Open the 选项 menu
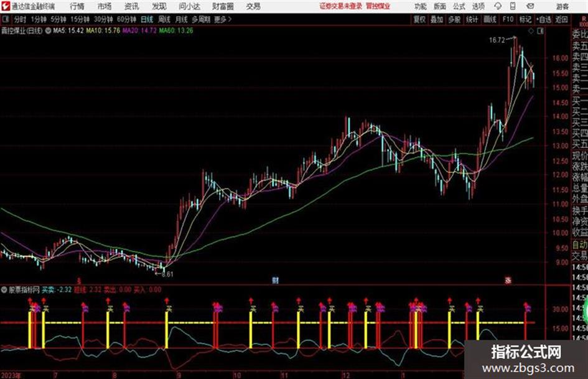 (x=478, y=6)
